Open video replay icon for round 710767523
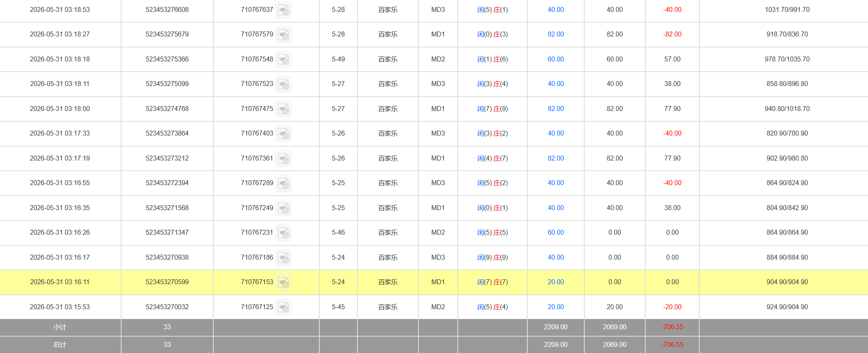 283,84
